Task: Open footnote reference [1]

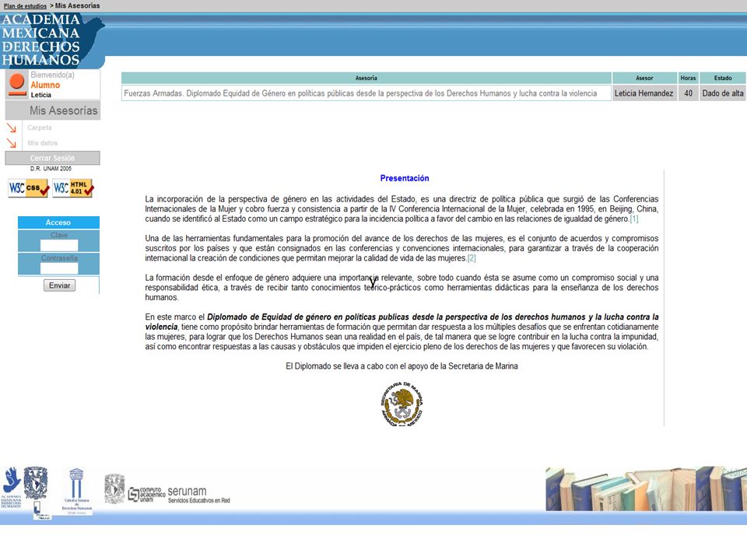Action: point(634,219)
